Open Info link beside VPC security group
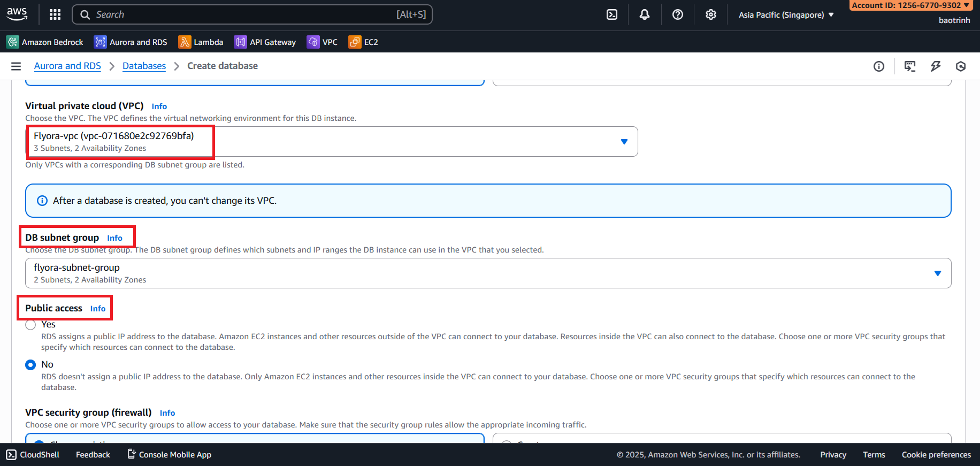The image size is (980, 466). pyautogui.click(x=167, y=413)
